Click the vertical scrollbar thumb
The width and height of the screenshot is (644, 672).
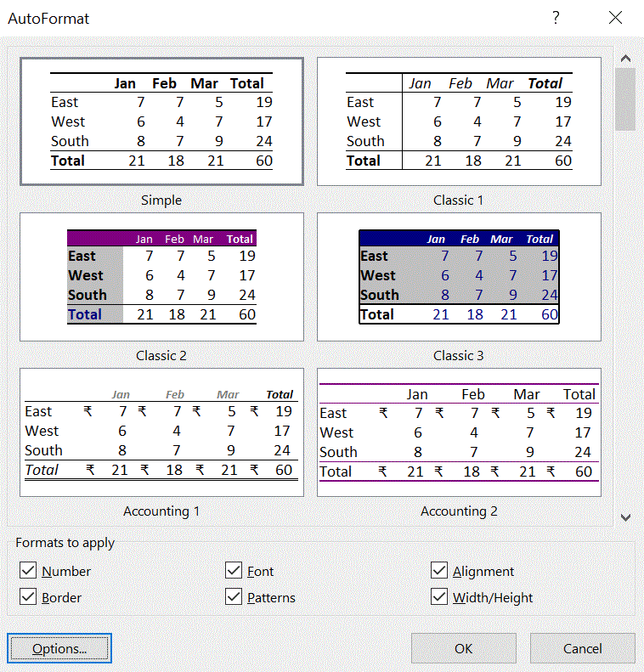click(x=625, y=99)
